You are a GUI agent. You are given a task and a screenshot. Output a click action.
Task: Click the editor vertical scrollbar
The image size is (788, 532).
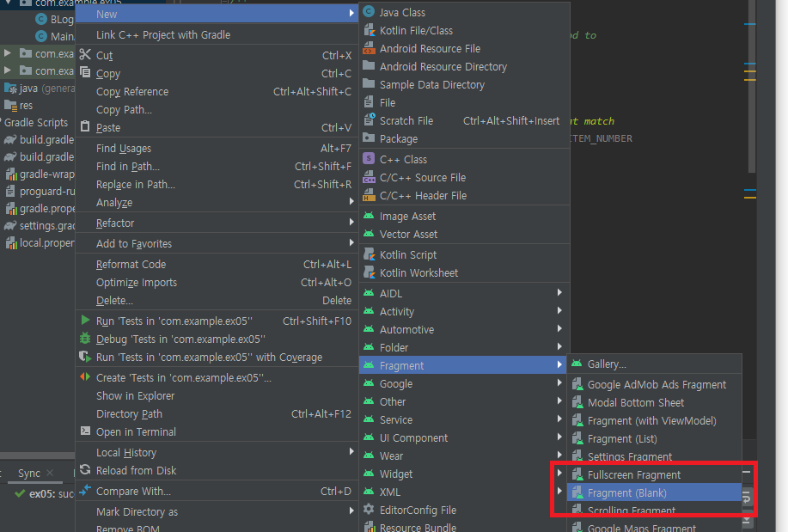(752, 87)
